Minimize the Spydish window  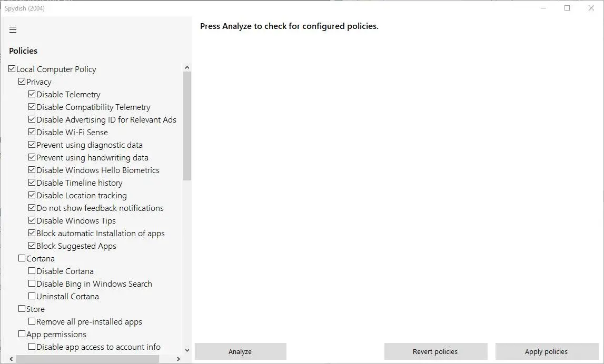tap(543, 8)
